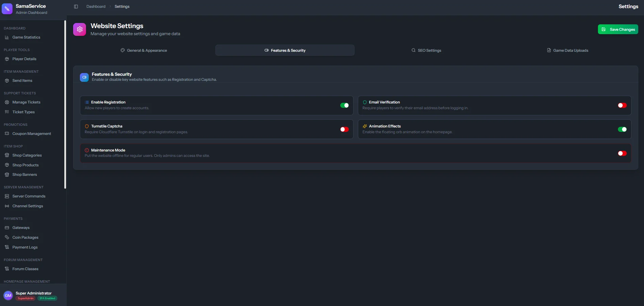Click the Website Settings heading
The height and width of the screenshot is (306, 644).
(x=117, y=26)
